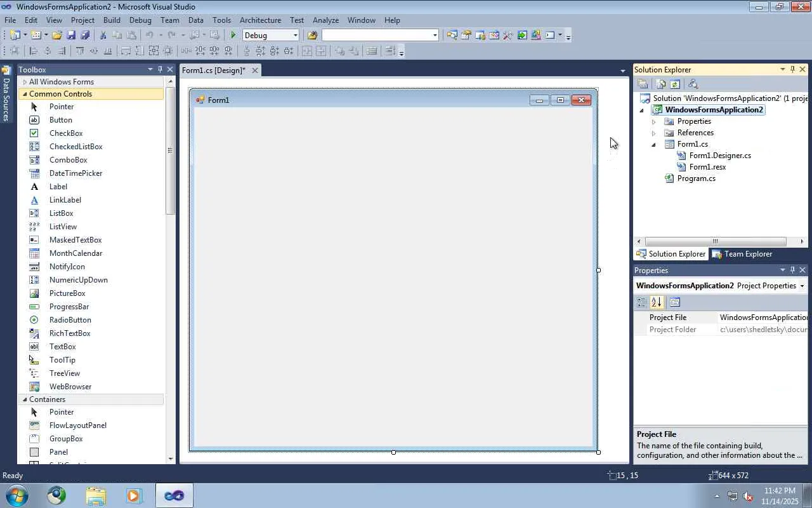
Task: Save the current file with the floppy icon
Action: point(71,36)
